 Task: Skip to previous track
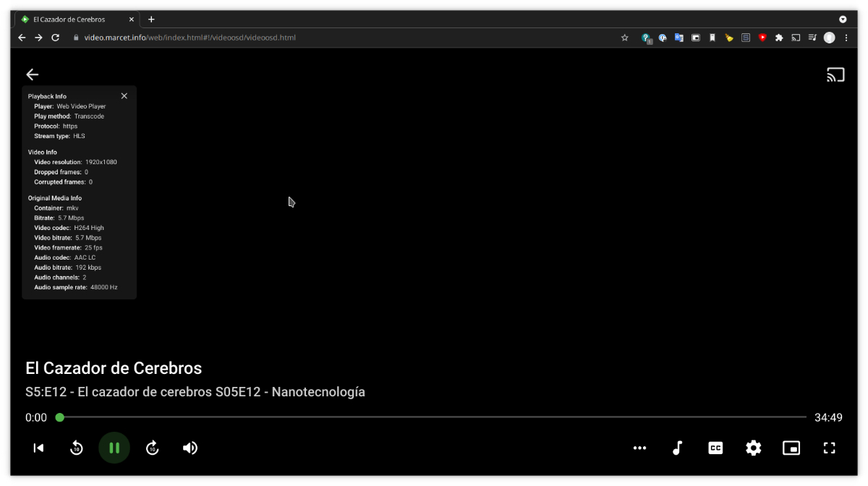[38, 448]
